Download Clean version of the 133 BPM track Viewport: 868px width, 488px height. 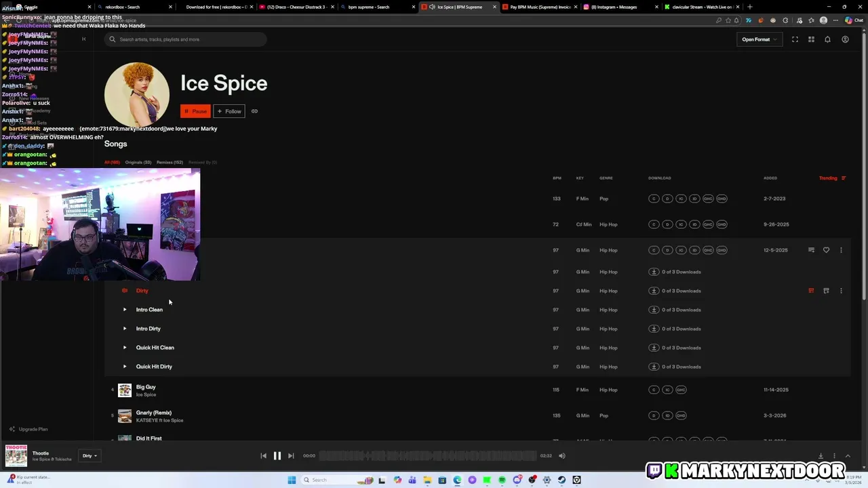tap(654, 199)
